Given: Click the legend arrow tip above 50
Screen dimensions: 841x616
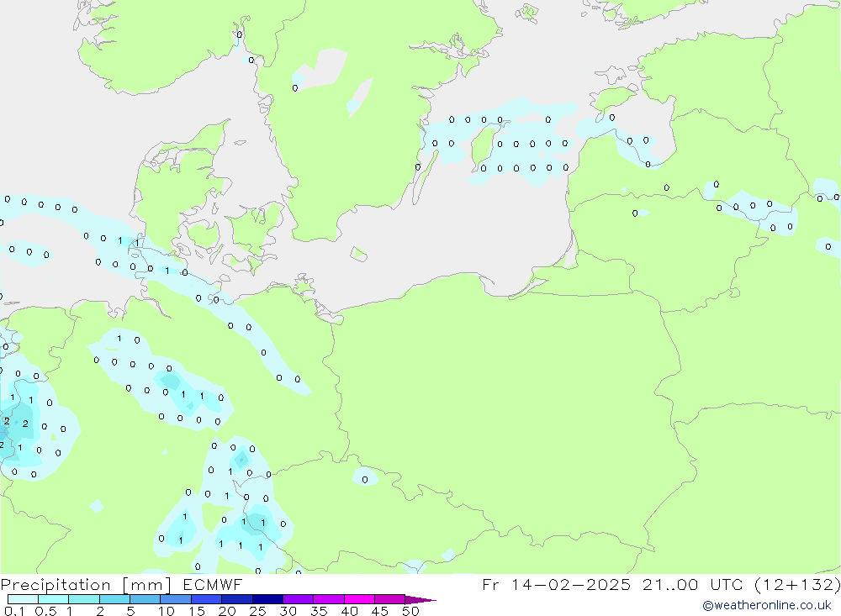Looking at the screenshot, I should (420, 599).
